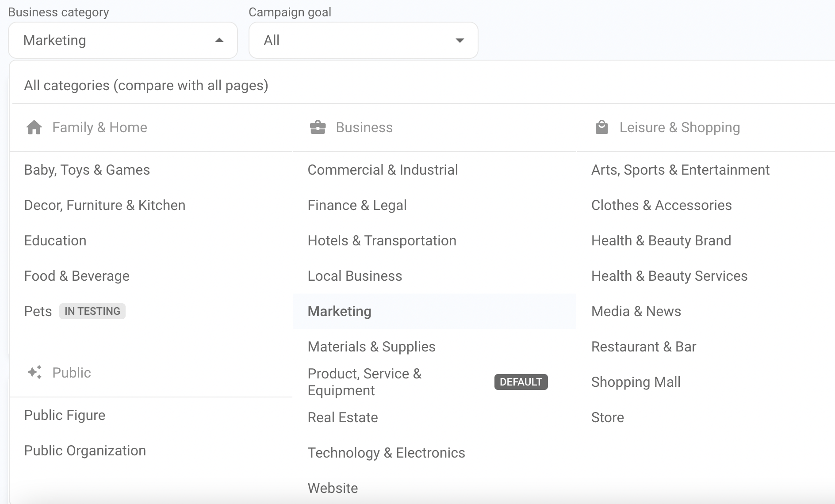Viewport: 835px width, 504px height.
Task: Select the Website category option
Action: point(333,488)
